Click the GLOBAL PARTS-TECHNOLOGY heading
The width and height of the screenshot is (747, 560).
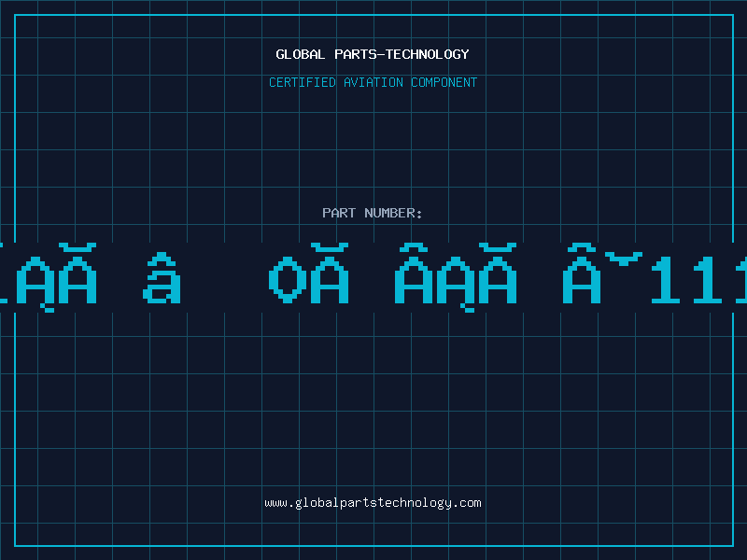(373, 54)
